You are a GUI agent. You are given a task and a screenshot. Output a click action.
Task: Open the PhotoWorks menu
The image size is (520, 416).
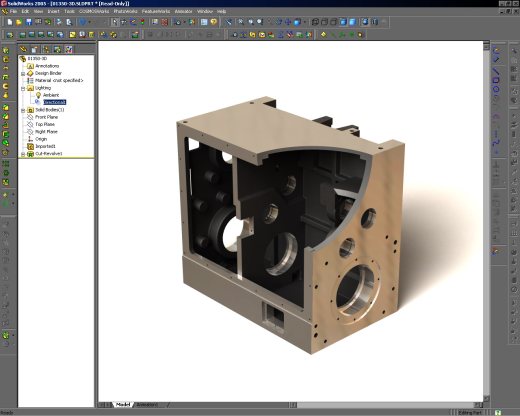pyautogui.click(x=125, y=11)
